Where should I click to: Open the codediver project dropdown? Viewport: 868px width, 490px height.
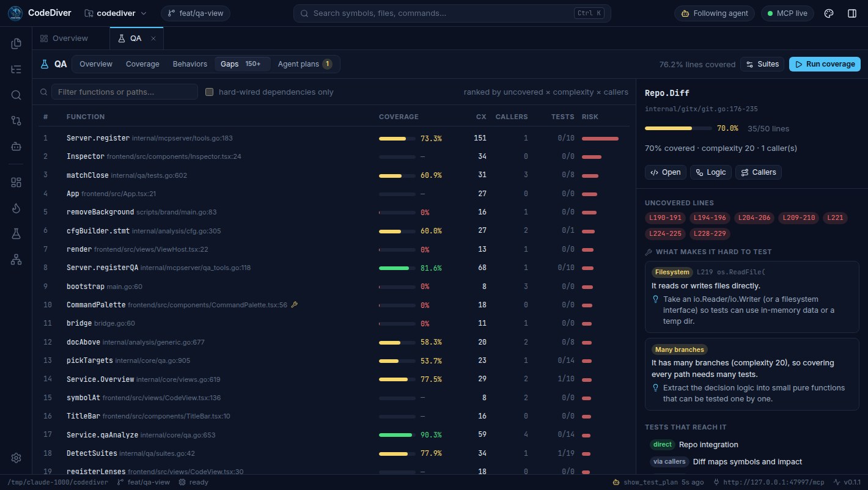pyautogui.click(x=116, y=13)
